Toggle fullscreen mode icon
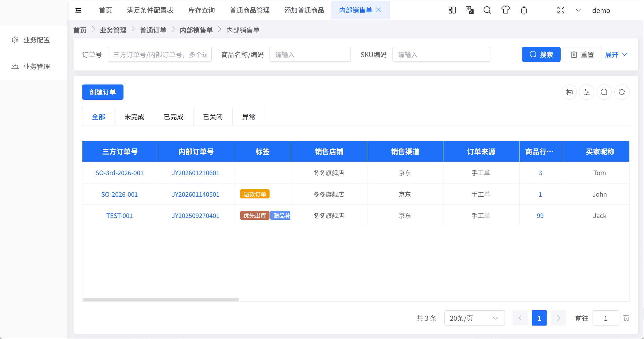The image size is (644, 339). [561, 10]
